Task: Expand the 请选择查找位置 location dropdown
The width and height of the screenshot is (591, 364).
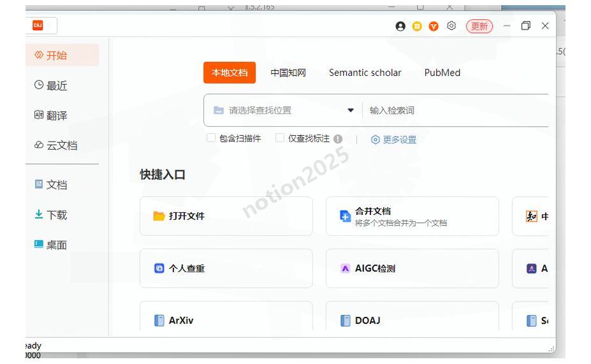Action: point(284,110)
